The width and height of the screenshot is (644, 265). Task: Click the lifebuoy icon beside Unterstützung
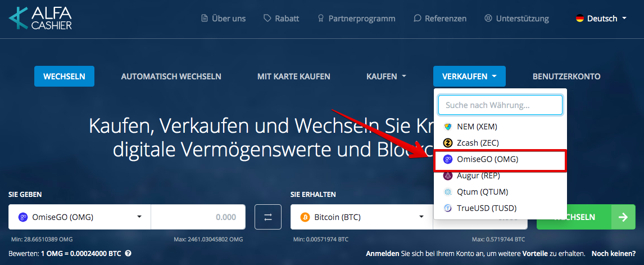pos(488,19)
